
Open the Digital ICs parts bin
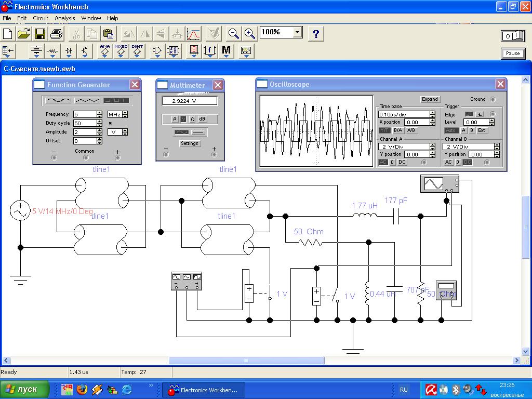point(137,51)
